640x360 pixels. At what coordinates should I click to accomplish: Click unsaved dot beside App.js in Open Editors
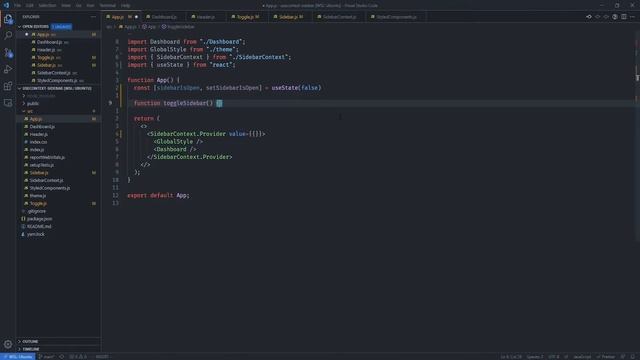click(x=27, y=34)
